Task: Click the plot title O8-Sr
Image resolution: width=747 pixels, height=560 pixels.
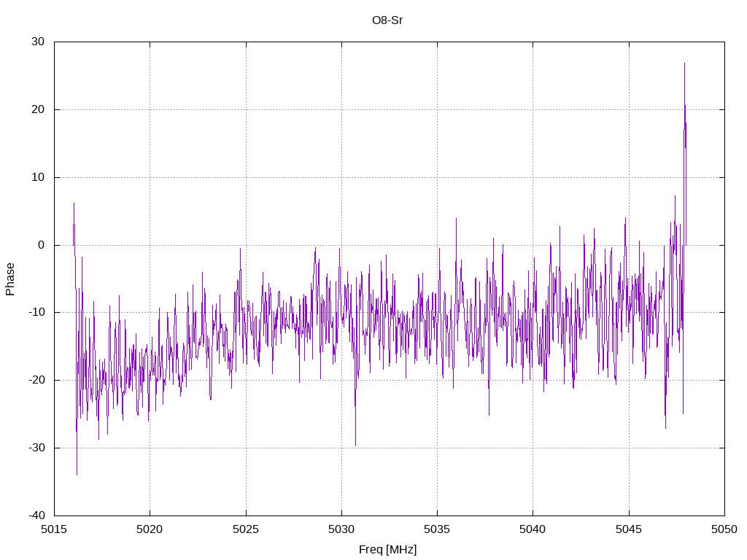Action: (387, 20)
